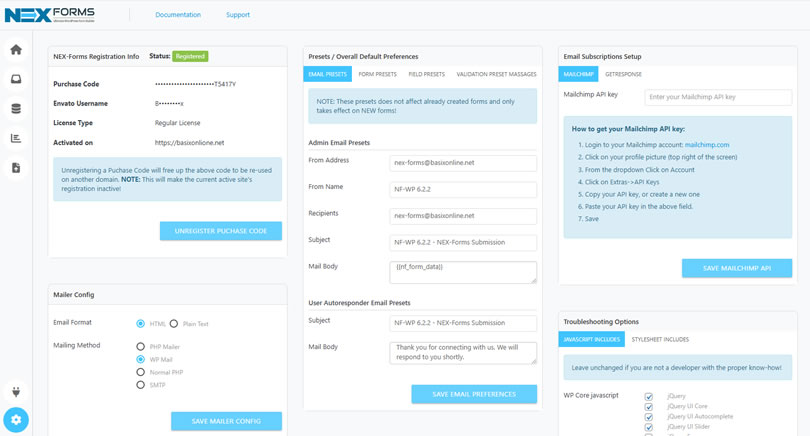Focus the autoresponder Mail Body textarea

point(463,353)
